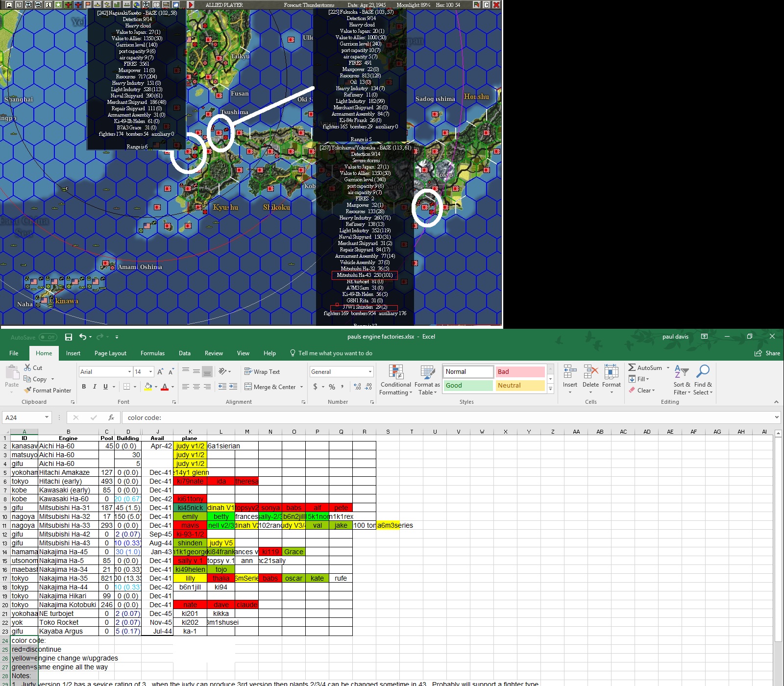Center cell text horizontally
Screen dimensions: 784x686
click(x=196, y=387)
